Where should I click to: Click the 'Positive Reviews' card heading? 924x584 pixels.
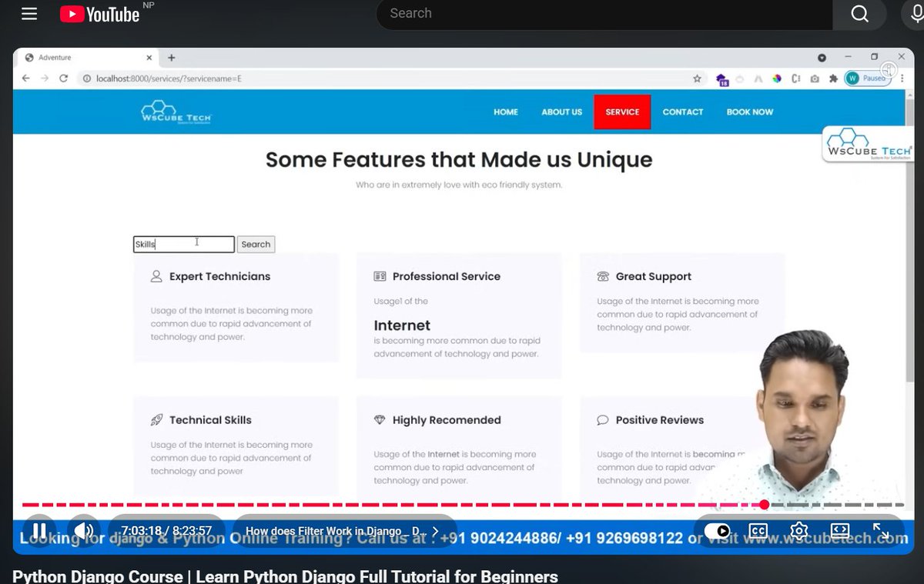point(660,420)
